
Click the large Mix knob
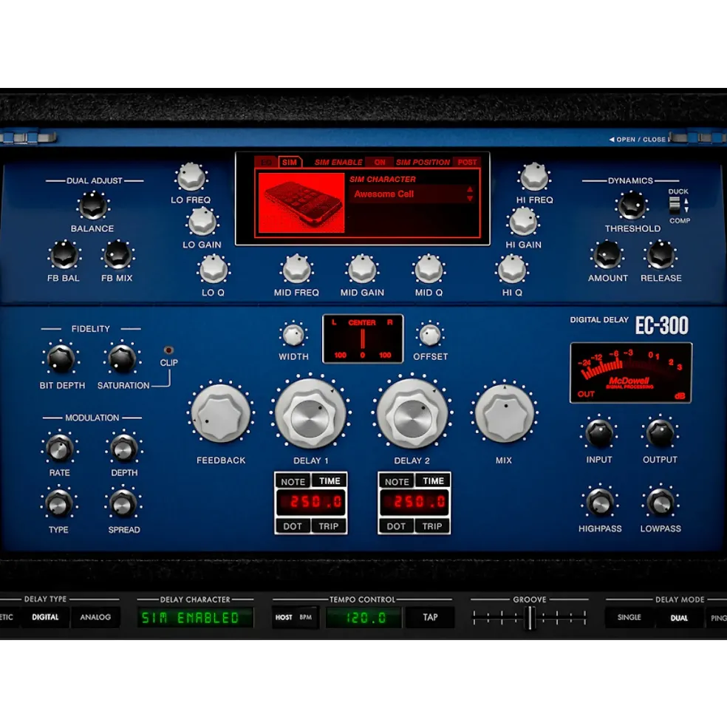504,413
